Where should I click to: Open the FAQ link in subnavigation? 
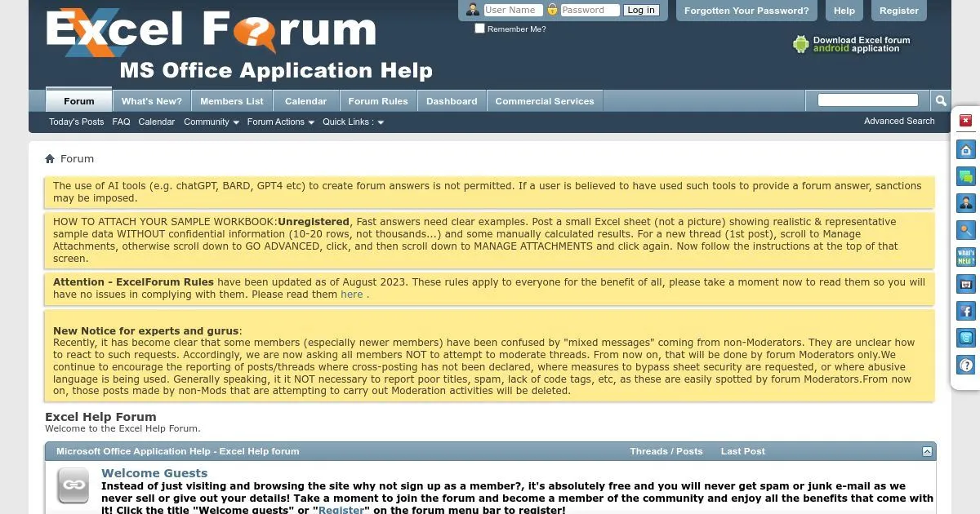(x=121, y=122)
